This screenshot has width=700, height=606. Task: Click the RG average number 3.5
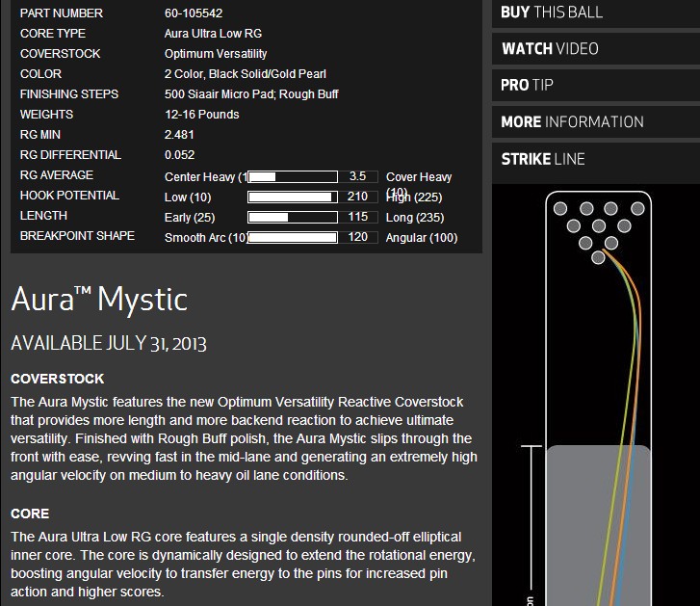[x=357, y=176]
